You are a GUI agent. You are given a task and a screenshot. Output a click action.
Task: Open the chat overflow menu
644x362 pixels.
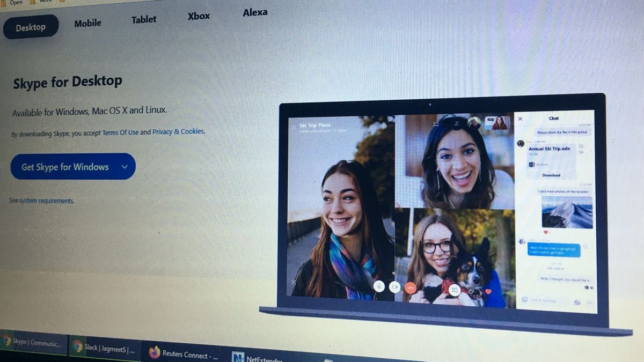click(x=589, y=302)
